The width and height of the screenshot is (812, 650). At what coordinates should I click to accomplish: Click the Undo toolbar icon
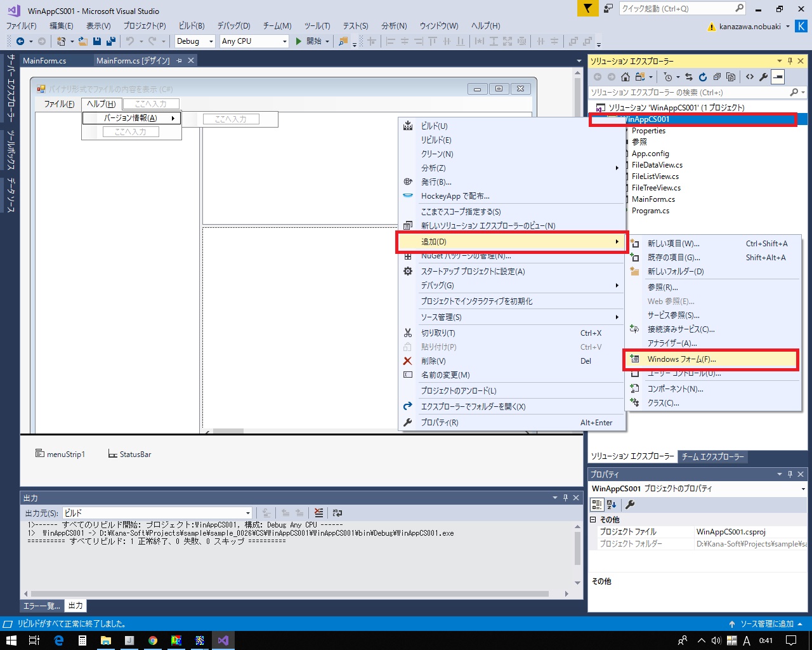coord(129,41)
